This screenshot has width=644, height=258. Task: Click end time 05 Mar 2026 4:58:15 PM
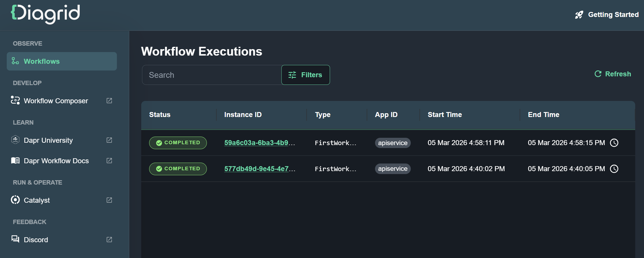coord(566,143)
